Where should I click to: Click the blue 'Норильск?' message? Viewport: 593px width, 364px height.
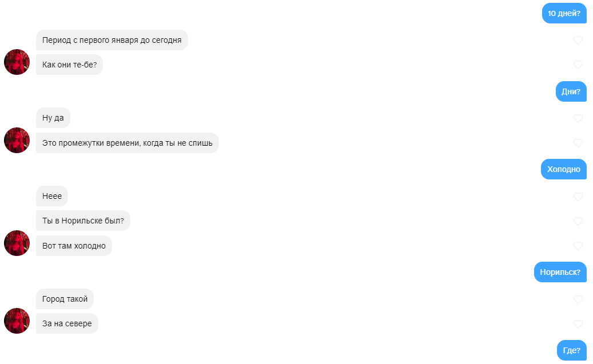click(560, 272)
